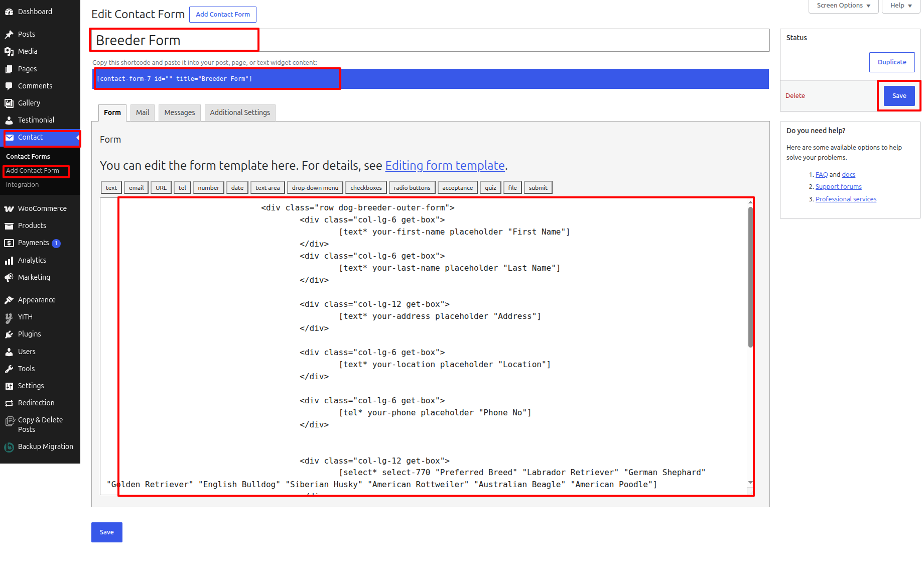Image resolution: width=924 pixels, height=566 pixels.
Task: Switch to the Additional Settings tab
Action: tap(240, 112)
